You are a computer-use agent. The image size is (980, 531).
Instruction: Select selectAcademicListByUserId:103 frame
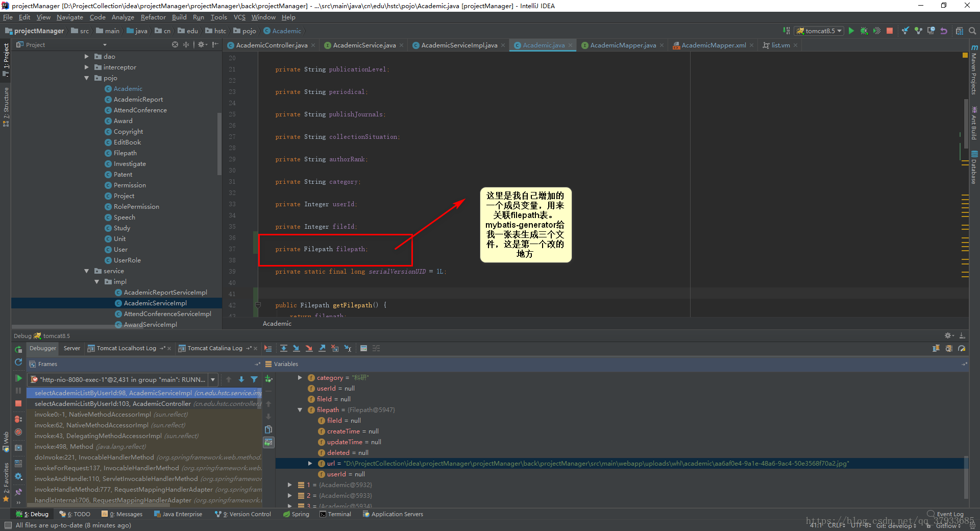(x=144, y=404)
